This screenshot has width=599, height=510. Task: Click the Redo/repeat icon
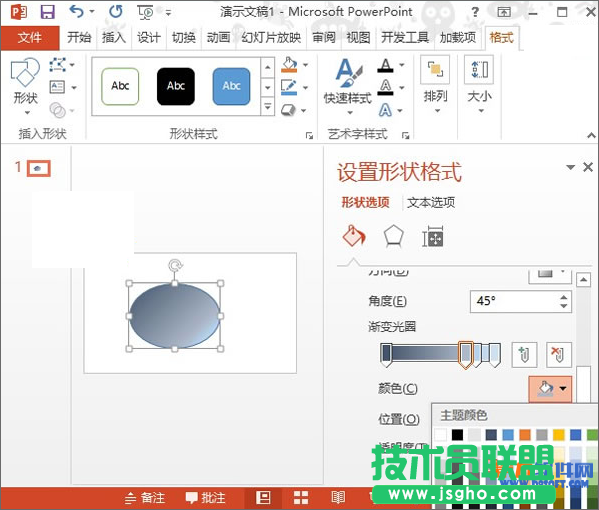(115, 12)
